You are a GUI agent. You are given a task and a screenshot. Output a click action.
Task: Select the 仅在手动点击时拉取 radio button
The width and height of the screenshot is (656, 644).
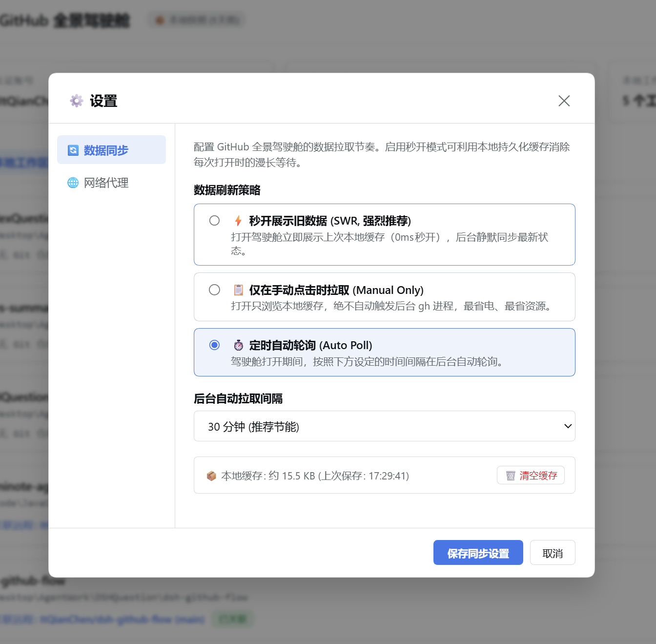pos(214,290)
